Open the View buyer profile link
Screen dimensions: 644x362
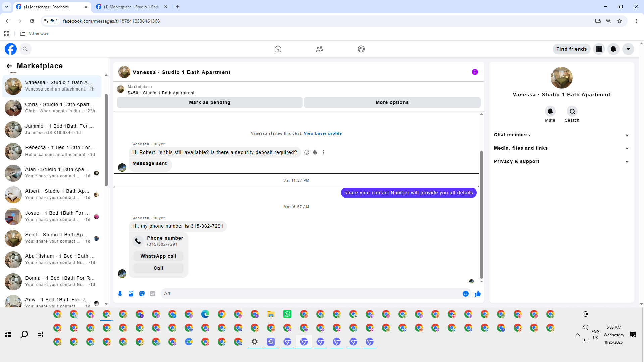coord(323,133)
